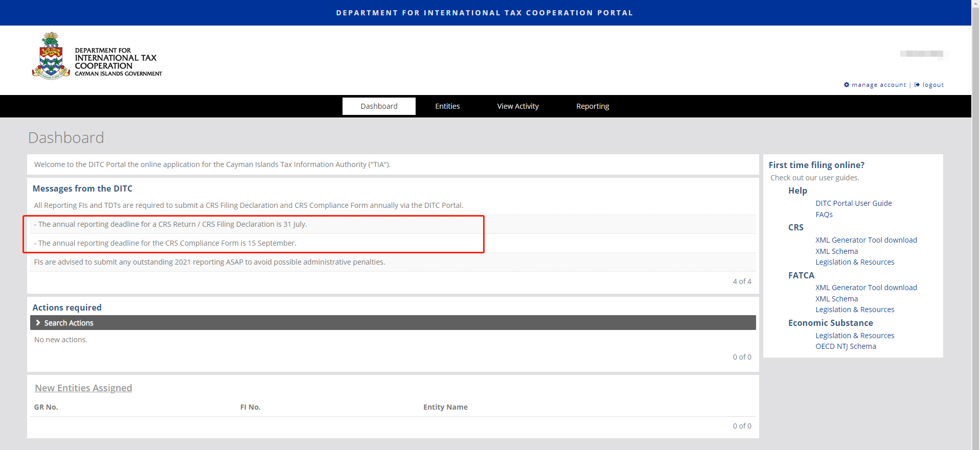Expand the Search Actions chevron
The height and width of the screenshot is (450, 980).
pos(38,323)
